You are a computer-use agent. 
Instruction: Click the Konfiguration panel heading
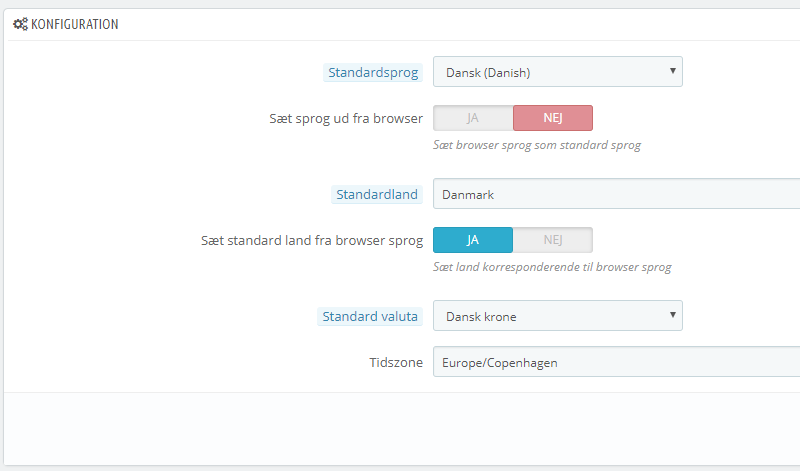pyautogui.click(x=74, y=24)
